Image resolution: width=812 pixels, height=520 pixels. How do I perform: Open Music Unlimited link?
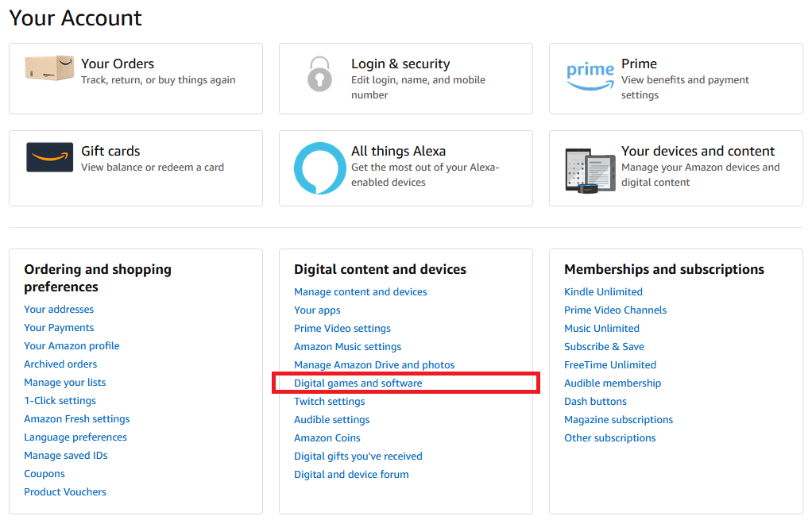[x=601, y=329]
